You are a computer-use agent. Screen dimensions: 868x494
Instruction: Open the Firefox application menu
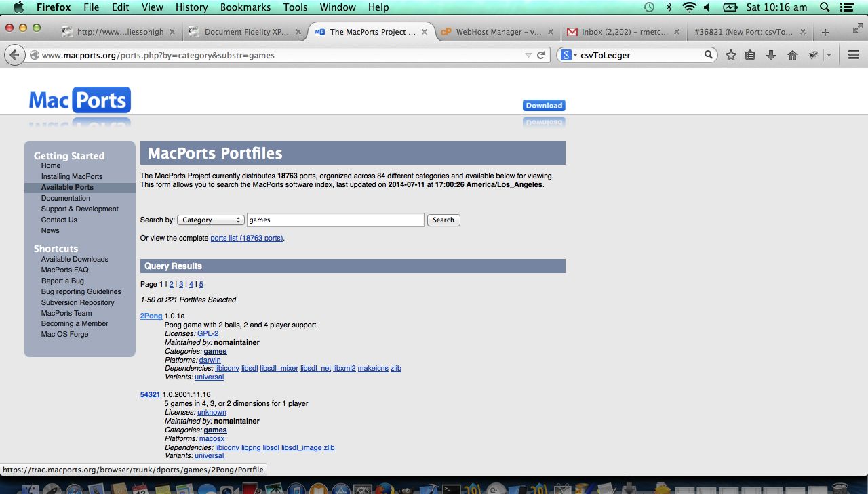click(54, 7)
